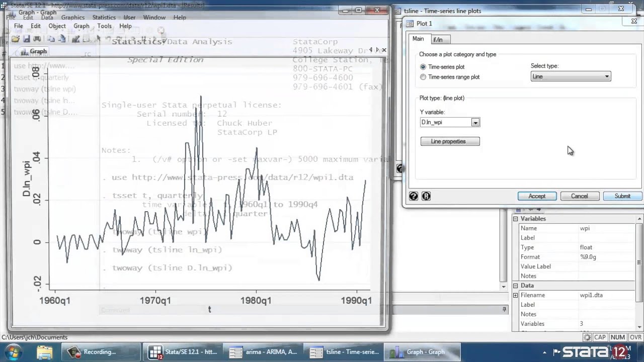Click C:\Users\jch\Documents path in status bar

[35, 337]
